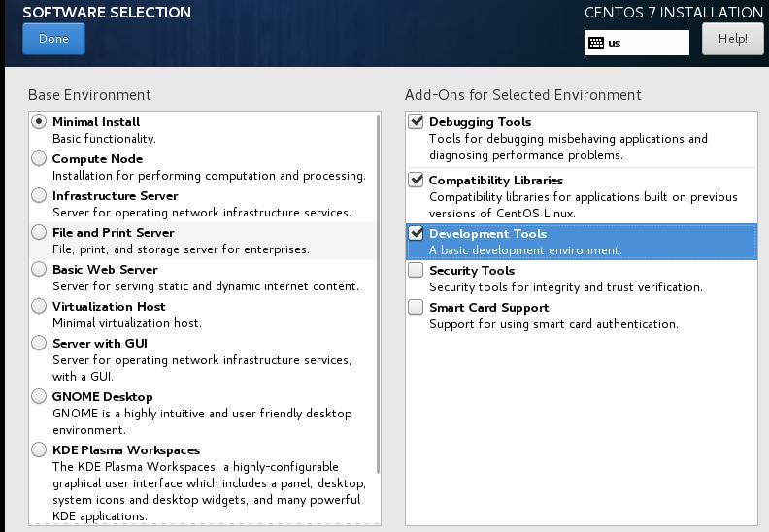The image size is (769, 532).
Task: Select Infrastructure Server option
Action: click(x=39, y=196)
